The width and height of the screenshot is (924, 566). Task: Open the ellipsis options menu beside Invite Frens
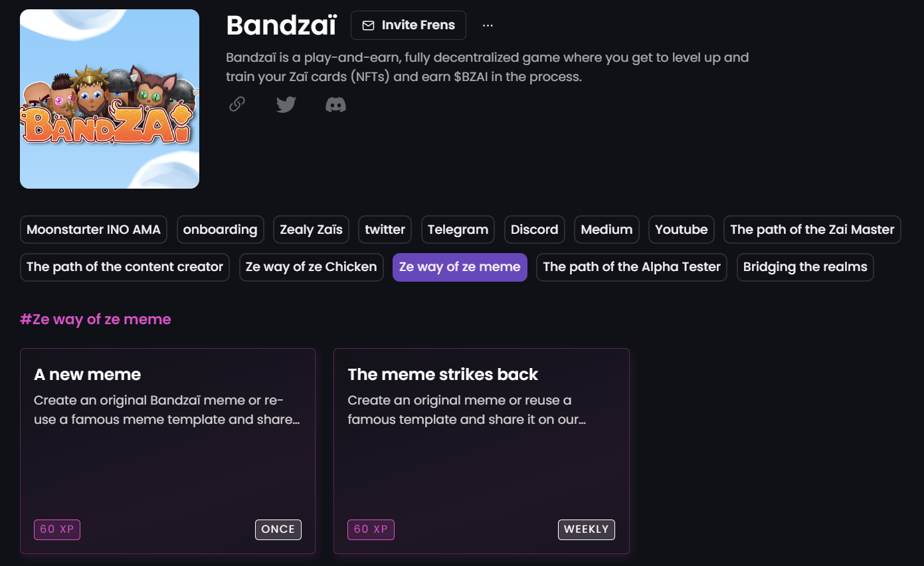point(488,25)
